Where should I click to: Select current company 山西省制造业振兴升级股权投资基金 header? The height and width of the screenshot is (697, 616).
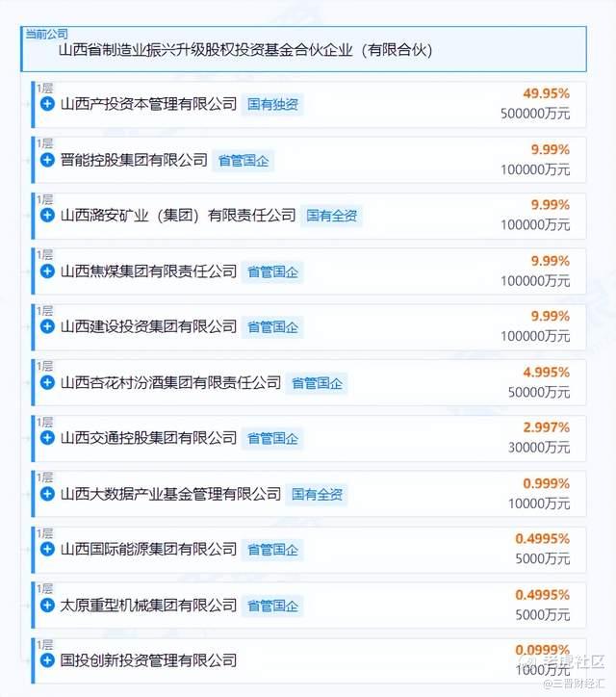click(303, 49)
